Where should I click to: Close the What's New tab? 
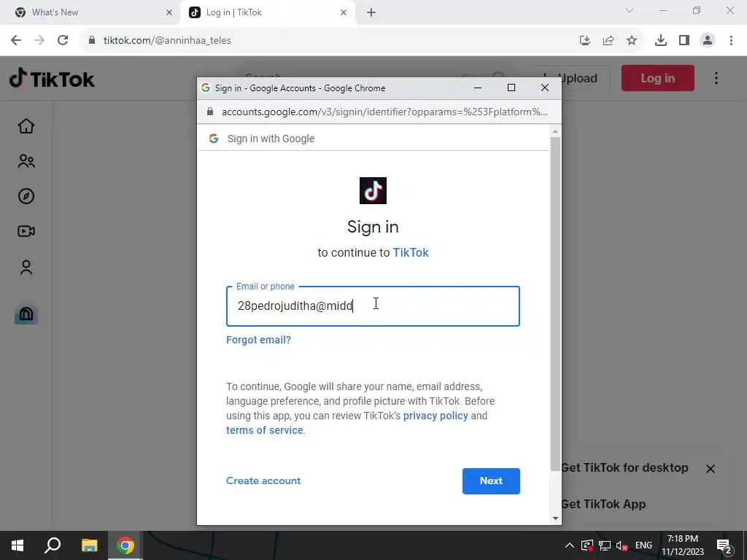tap(169, 13)
